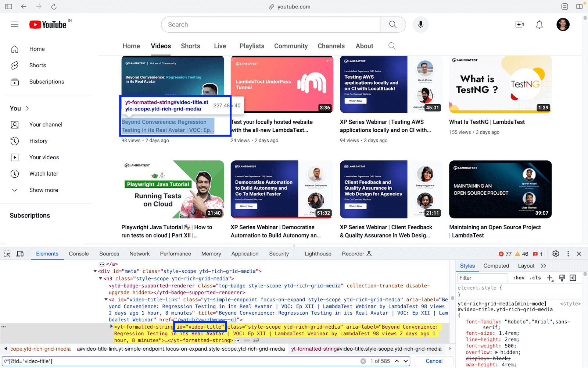Open the browser split view icon
Screen dimensions: 588x368
click(580, 7)
